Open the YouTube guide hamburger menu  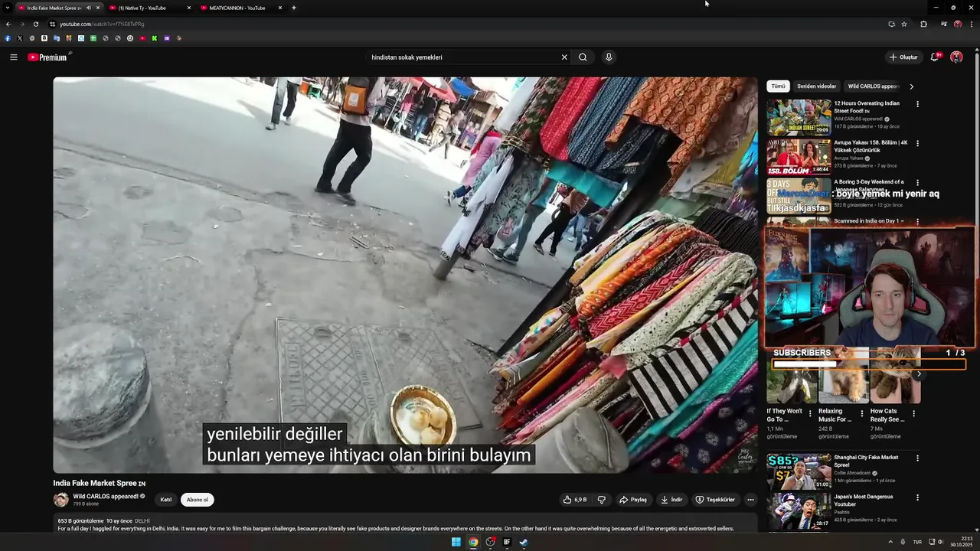coord(14,57)
